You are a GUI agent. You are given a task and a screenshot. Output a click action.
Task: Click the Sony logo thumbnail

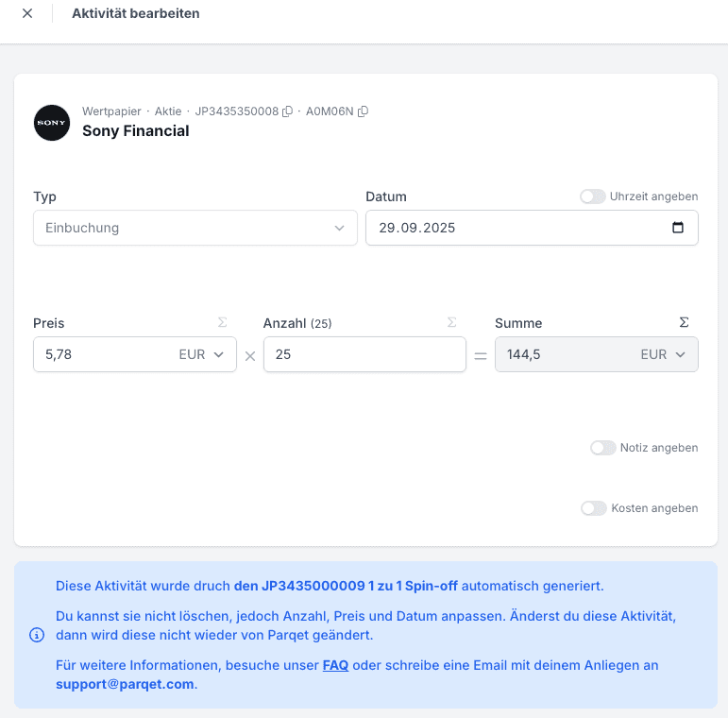point(52,123)
